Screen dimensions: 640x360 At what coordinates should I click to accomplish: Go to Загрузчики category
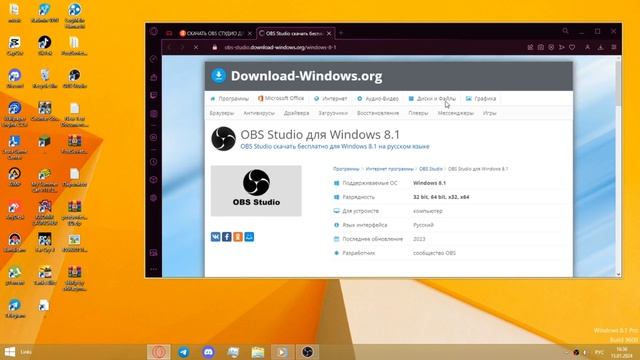pyautogui.click(x=333, y=113)
